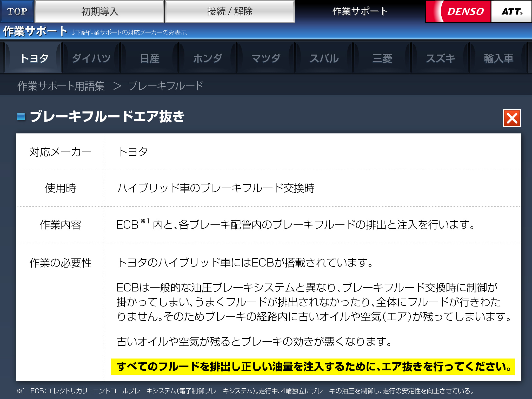Go back to 作業サポート用語集 breadcrumb
Image resolution: width=532 pixels, height=399 pixels.
coord(61,86)
